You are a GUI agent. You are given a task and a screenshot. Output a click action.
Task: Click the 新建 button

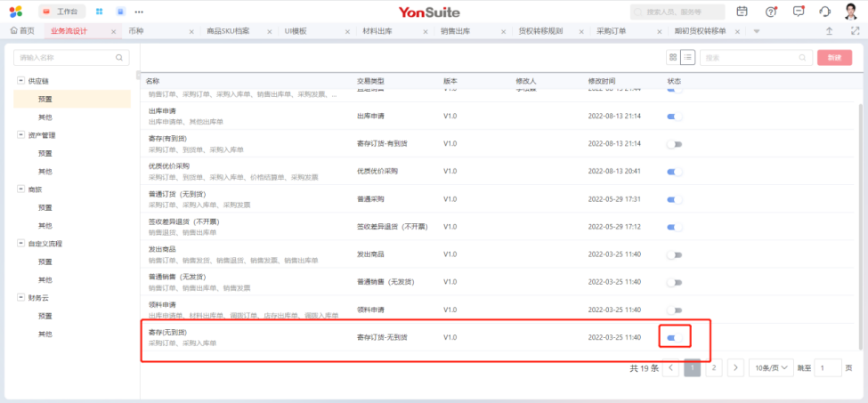[833, 57]
